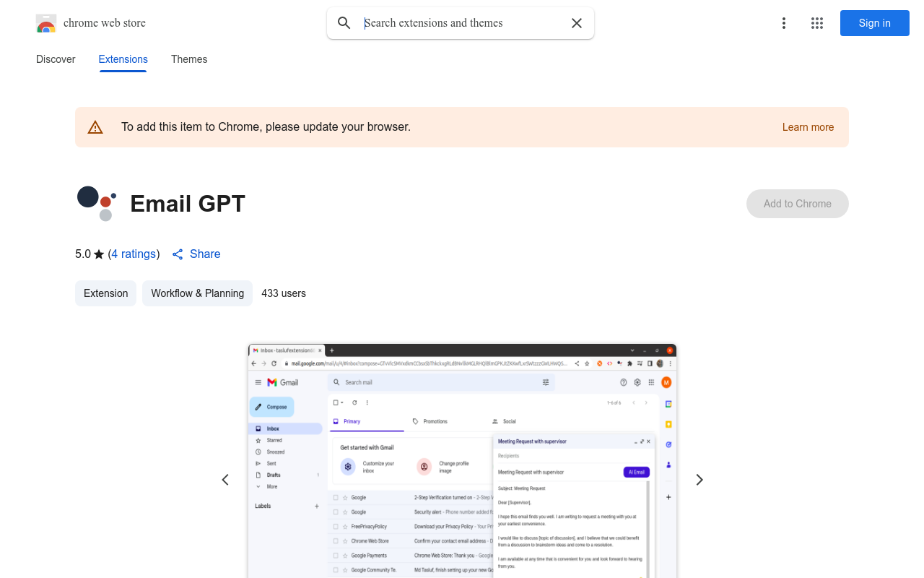Click the Extension category chip
The image size is (924, 578).
tap(105, 293)
